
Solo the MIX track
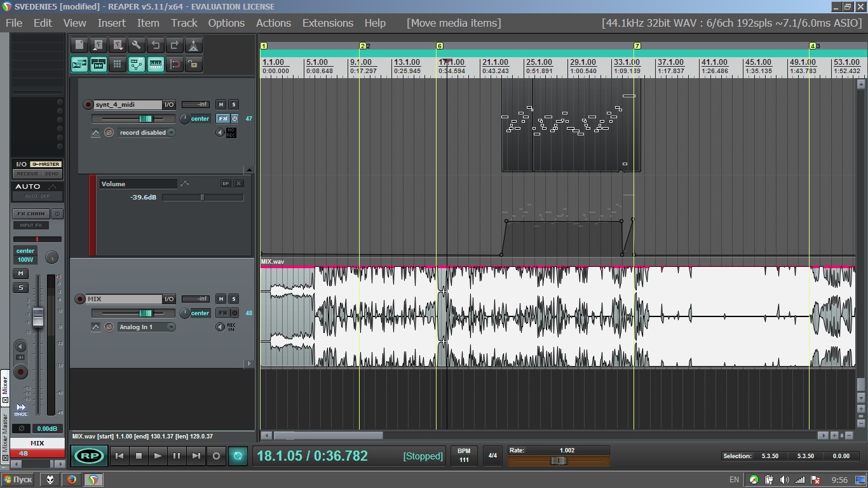(233, 299)
